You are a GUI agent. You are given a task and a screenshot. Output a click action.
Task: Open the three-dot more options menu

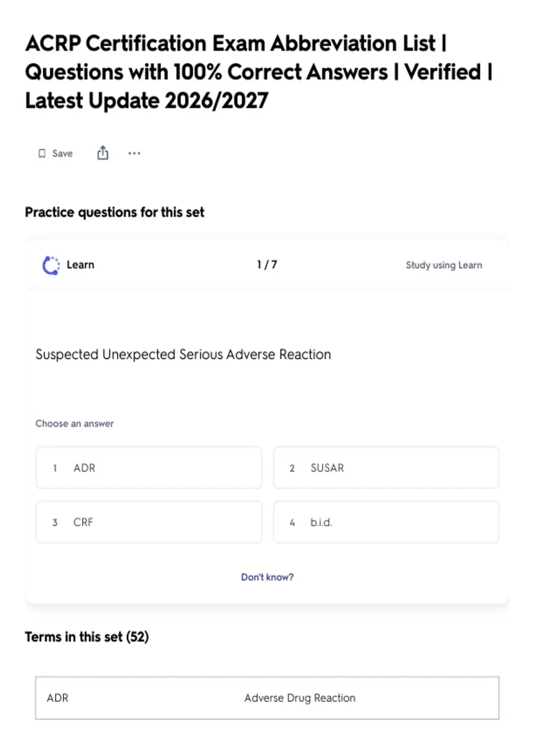pyautogui.click(x=134, y=153)
